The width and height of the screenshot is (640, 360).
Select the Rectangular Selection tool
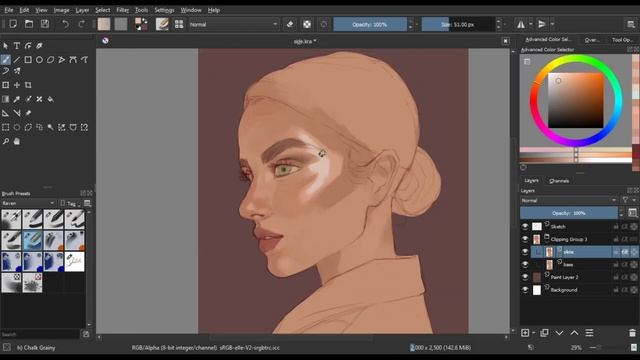pos(6,127)
